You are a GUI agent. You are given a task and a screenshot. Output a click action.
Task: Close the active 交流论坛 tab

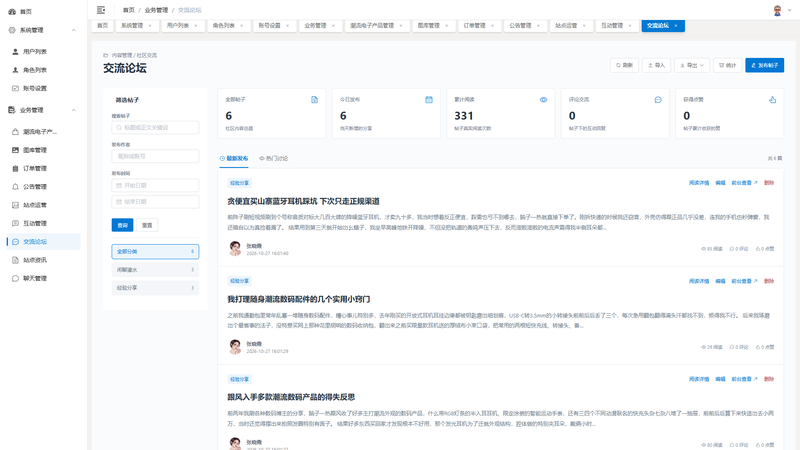pos(676,26)
